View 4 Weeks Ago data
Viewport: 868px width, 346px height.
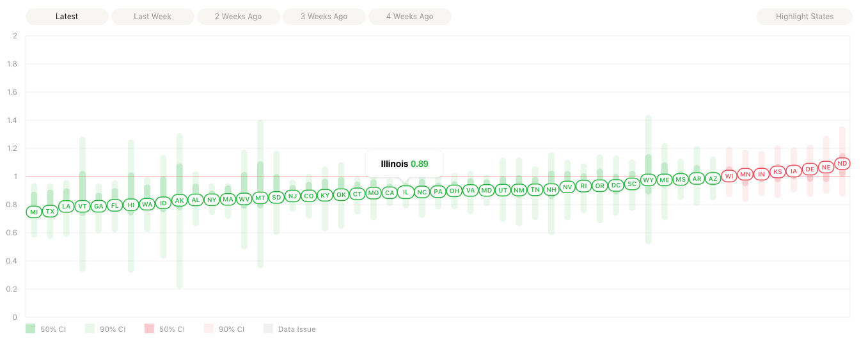(409, 17)
